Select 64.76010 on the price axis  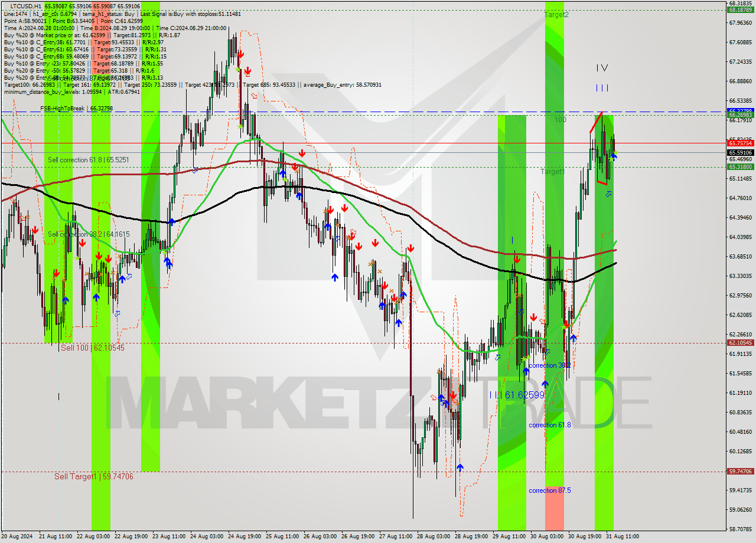point(740,198)
